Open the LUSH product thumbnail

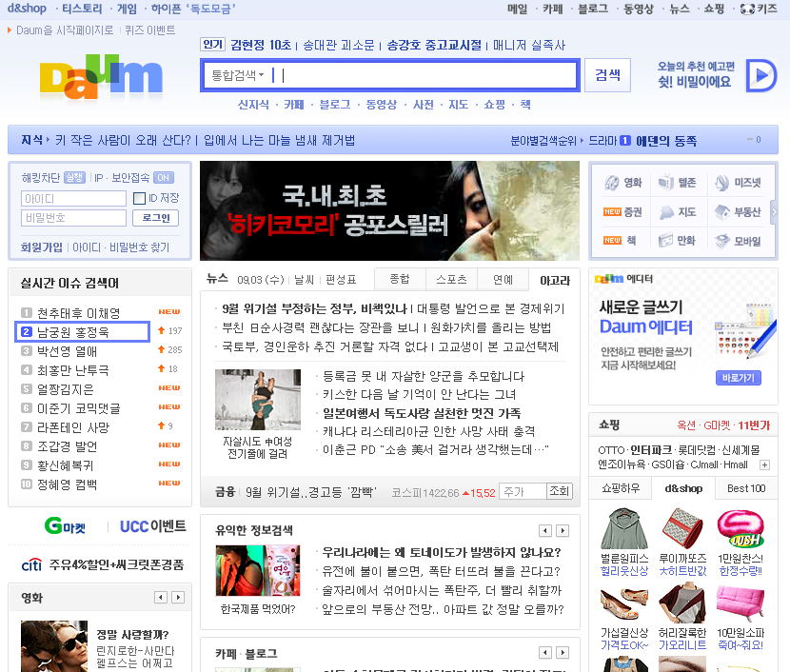741,528
